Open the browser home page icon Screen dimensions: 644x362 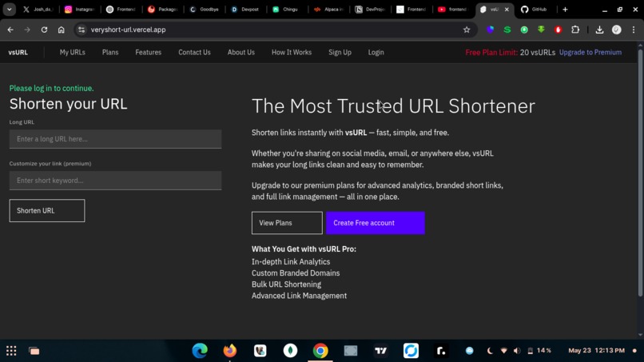coord(62,30)
